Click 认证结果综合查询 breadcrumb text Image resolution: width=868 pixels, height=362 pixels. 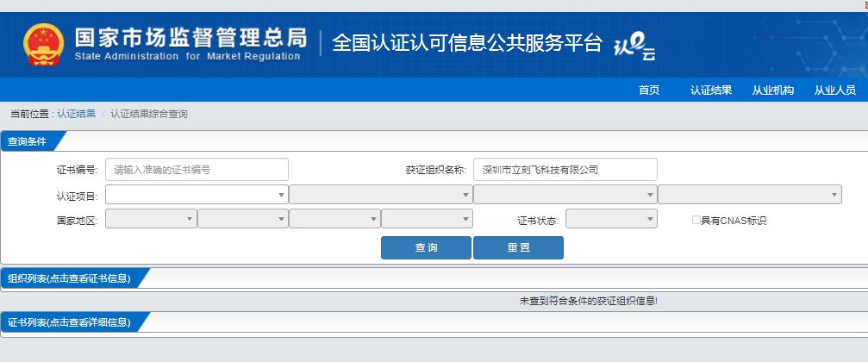point(149,114)
